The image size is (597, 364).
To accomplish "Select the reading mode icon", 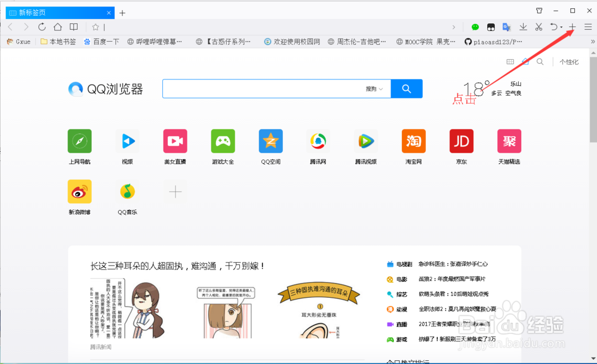I will coord(73,27).
